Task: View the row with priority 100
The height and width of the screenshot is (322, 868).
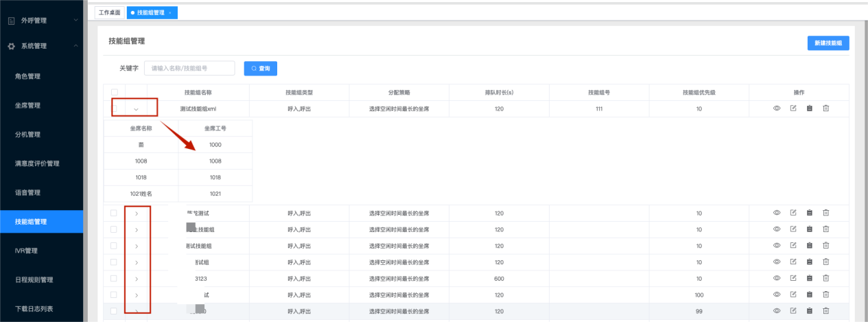Action: (777, 295)
